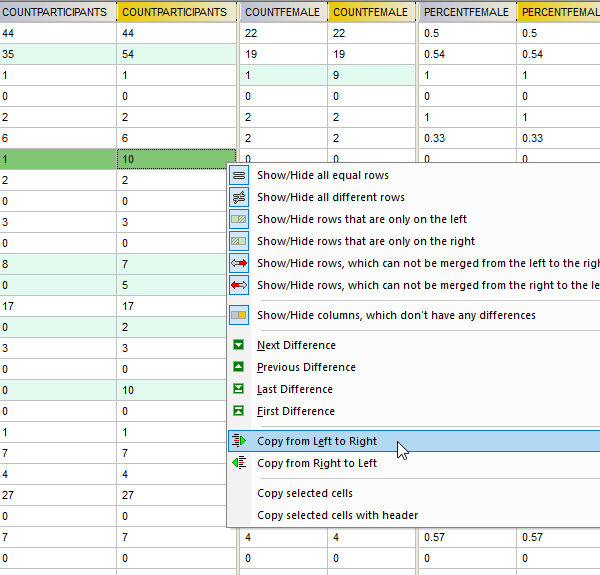Click the left PERCENTFEMALE column header
Screen dimensions: 600x575
pyautogui.click(x=466, y=11)
